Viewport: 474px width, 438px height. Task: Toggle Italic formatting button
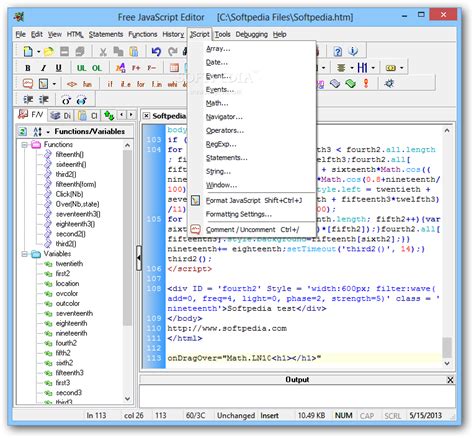[43, 68]
